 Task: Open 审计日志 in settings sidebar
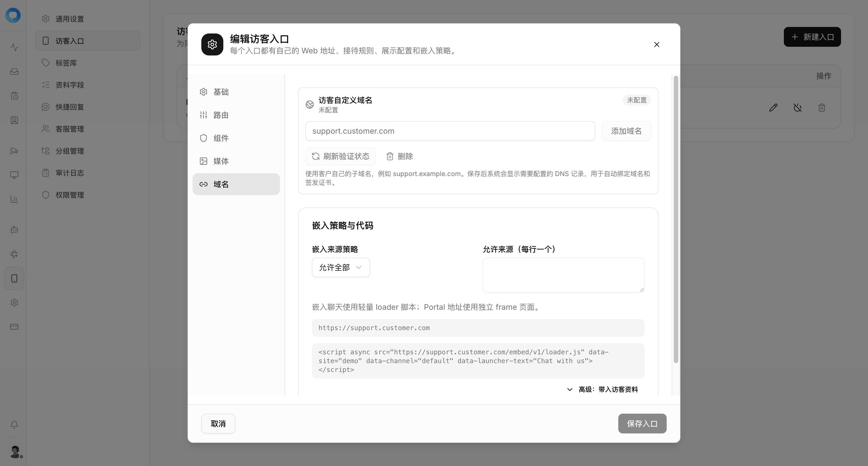[x=88, y=173]
